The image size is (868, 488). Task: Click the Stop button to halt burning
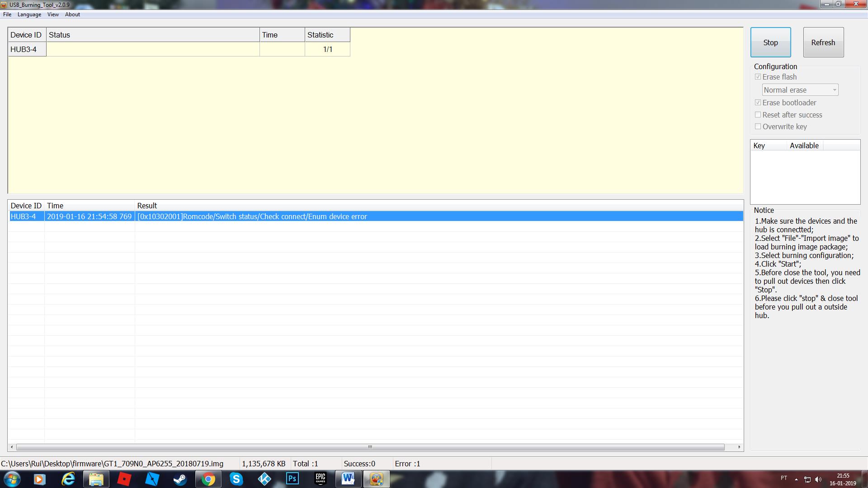771,42
